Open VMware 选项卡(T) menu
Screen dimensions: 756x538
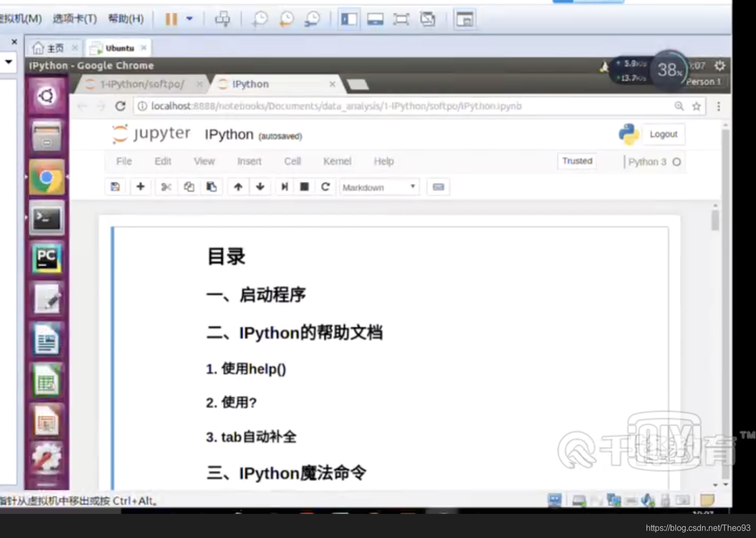[75, 19]
